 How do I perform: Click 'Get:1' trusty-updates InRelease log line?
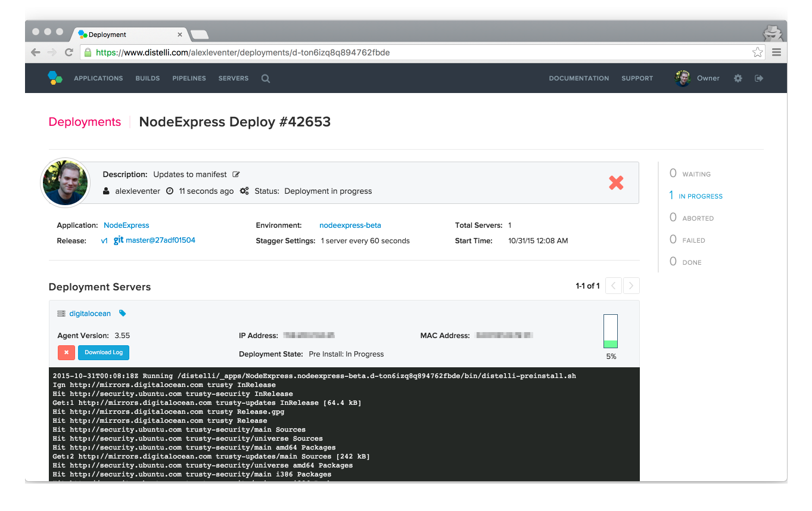pyautogui.click(x=207, y=402)
